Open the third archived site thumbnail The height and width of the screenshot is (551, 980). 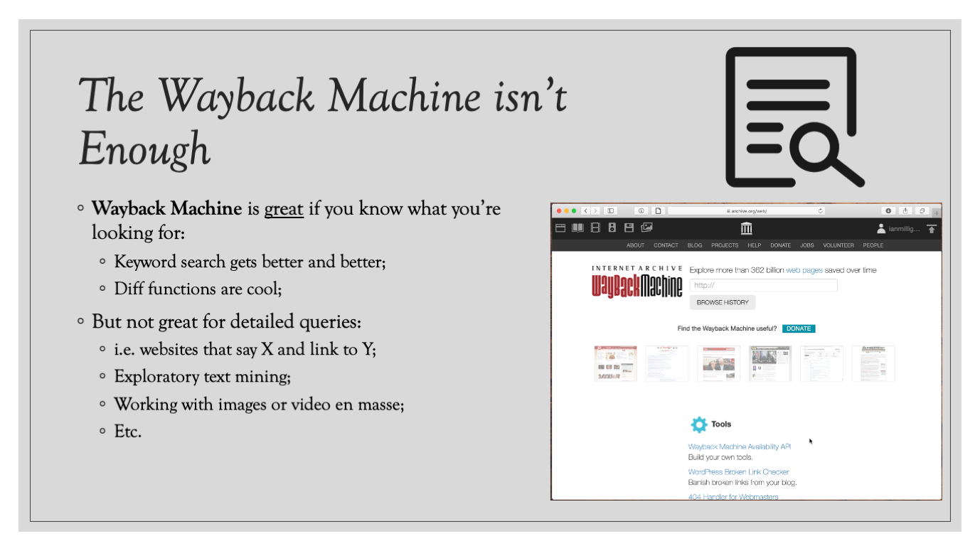718,363
